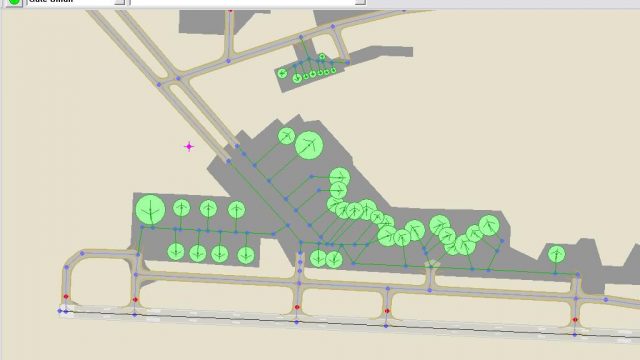
Task: Select the rightmost parking spot in west apron bottom row
Action: tap(246, 255)
